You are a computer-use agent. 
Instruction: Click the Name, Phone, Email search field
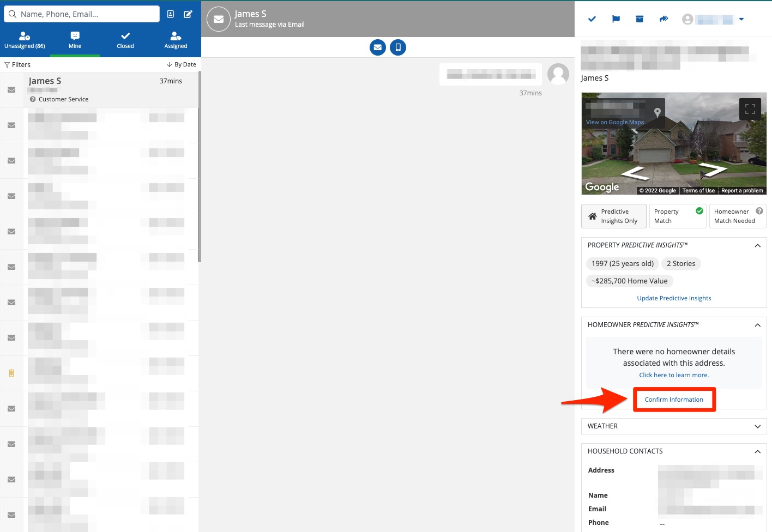pos(87,14)
